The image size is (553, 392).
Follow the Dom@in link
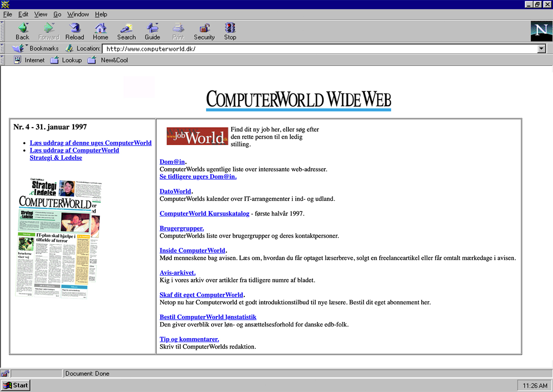point(172,162)
